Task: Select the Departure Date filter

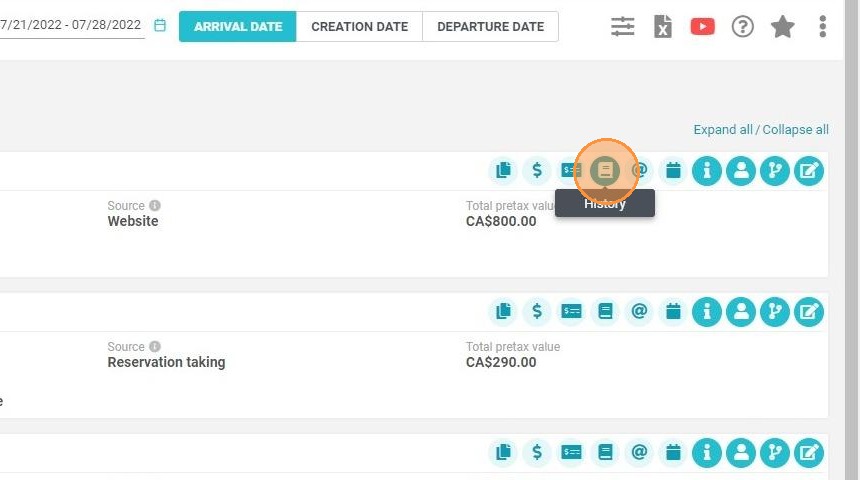Action: pyautogui.click(x=490, y=26)
